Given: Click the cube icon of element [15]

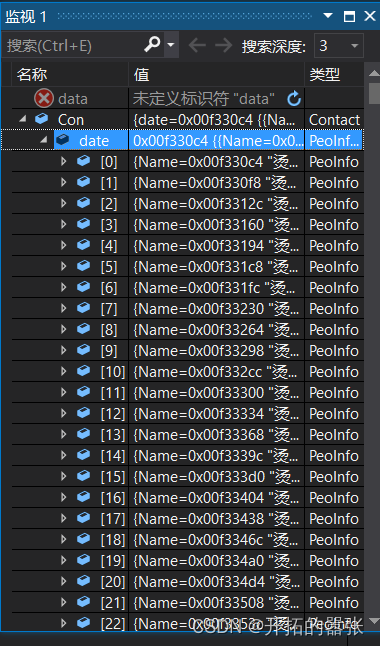Looking at the screenshot, I should coord(84,475).
